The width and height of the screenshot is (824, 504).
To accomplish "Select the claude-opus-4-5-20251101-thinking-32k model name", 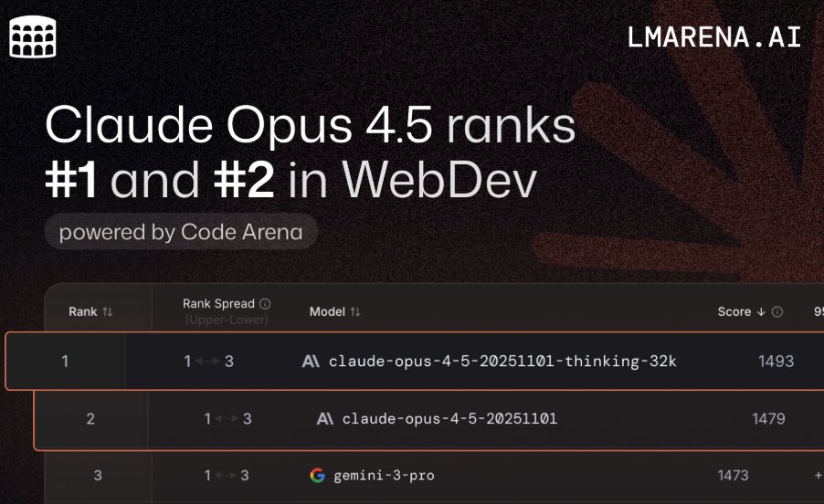I will click(x=502, y=362).
